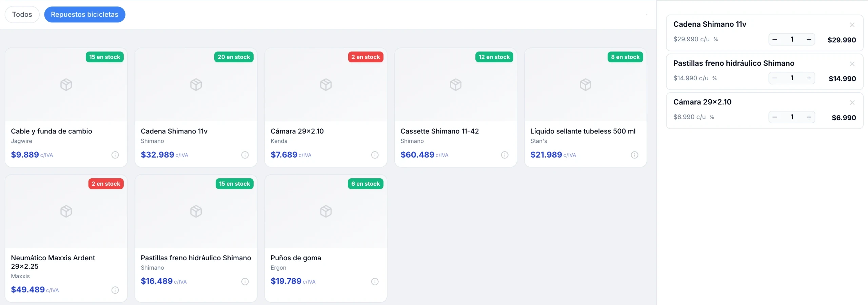
Task: Click the 2 en stock badge on Neumático card
Action: pyautogui.click(x=106, y=184)
